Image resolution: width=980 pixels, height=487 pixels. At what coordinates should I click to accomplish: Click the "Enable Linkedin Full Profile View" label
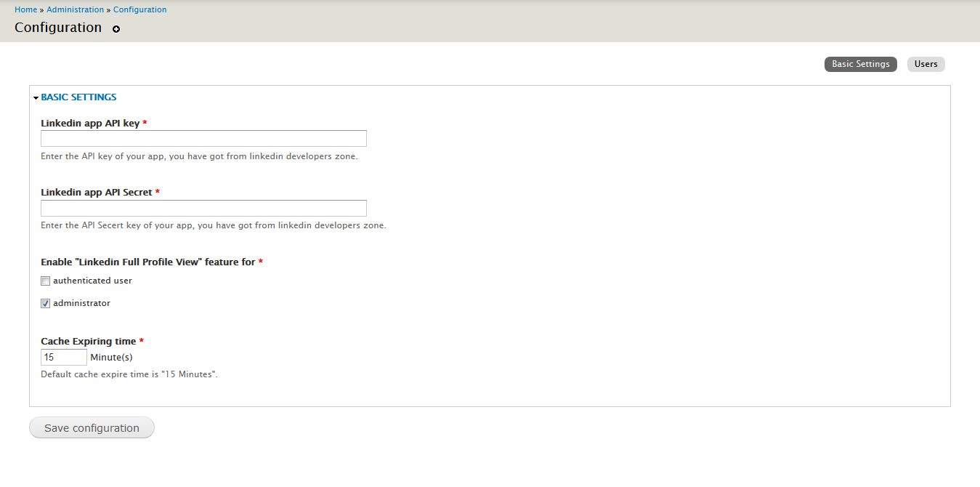[x=148, y=262]
